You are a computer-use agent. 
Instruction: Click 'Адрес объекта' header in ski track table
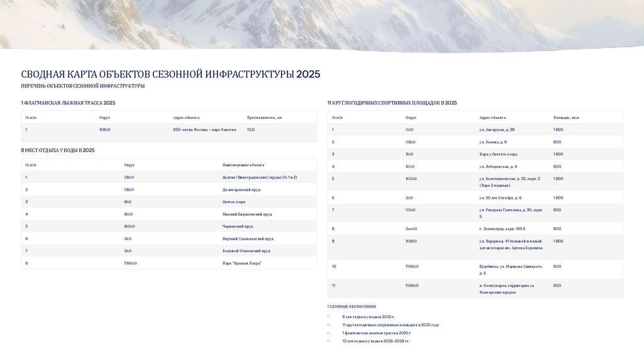coord(186,118)
